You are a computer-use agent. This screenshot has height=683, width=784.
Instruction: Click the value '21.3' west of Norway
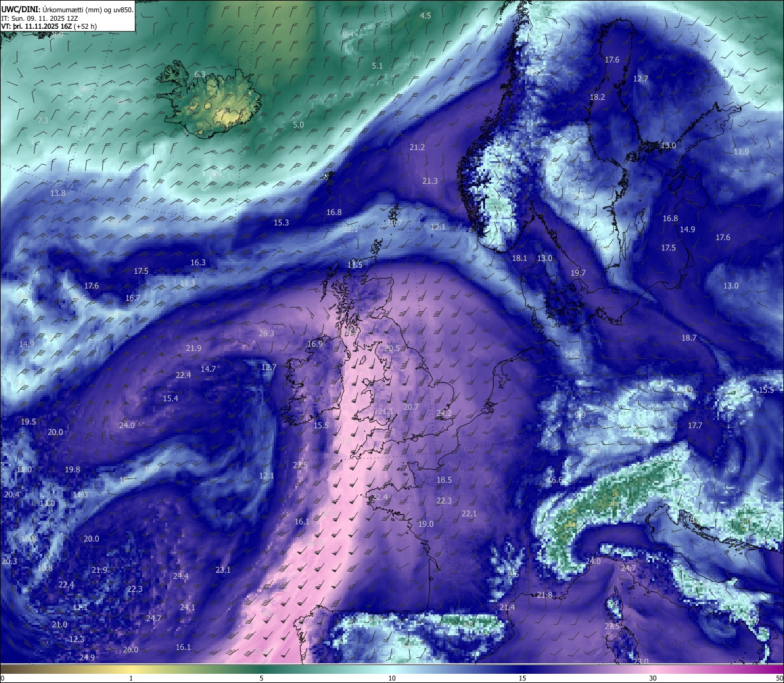tap(430, 181)
